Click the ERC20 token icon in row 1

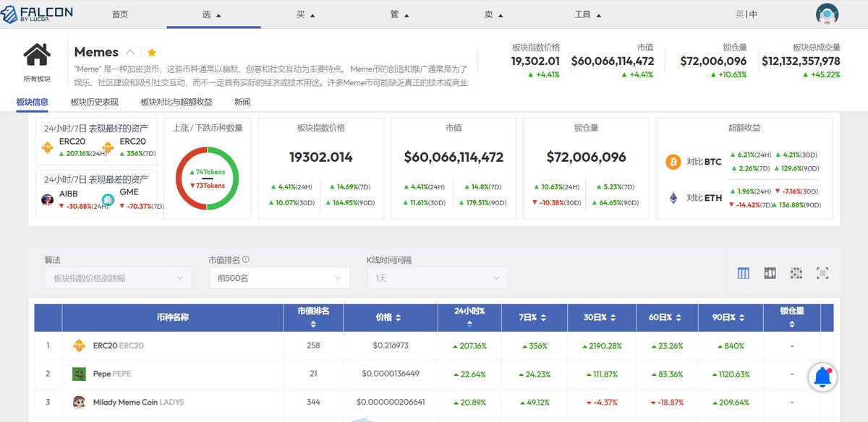pyautogui.click(x=79, y=345)
